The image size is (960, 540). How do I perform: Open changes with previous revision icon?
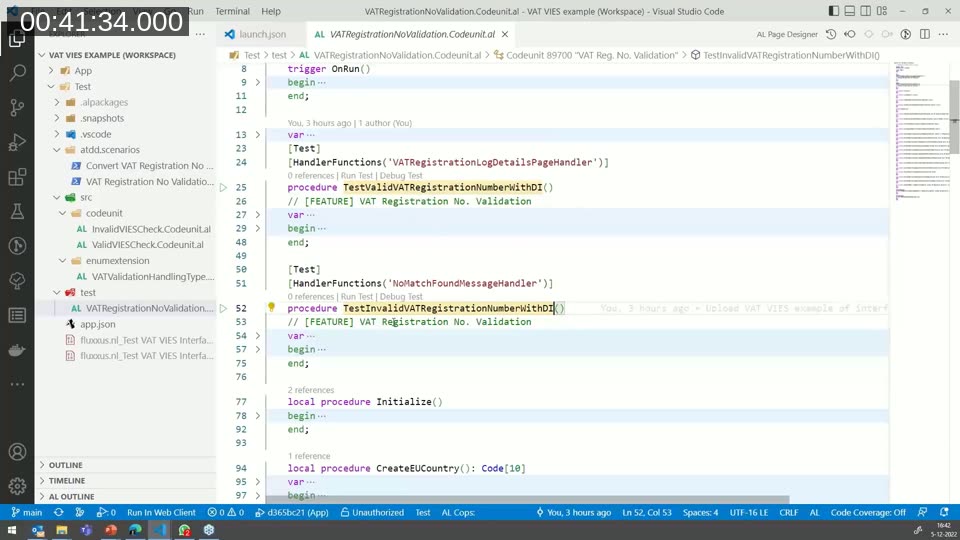(x=850, y=34)
